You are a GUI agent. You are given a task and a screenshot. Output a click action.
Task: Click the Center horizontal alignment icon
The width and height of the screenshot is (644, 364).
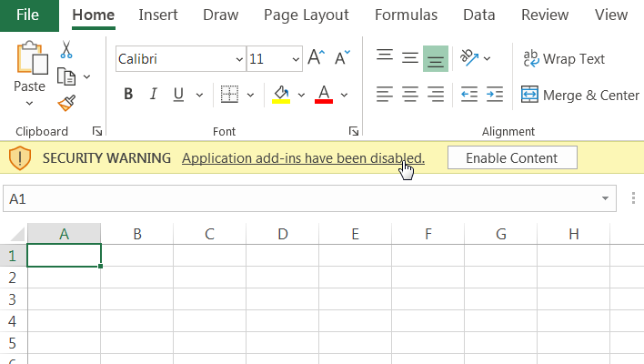click(x=410, y=94)
